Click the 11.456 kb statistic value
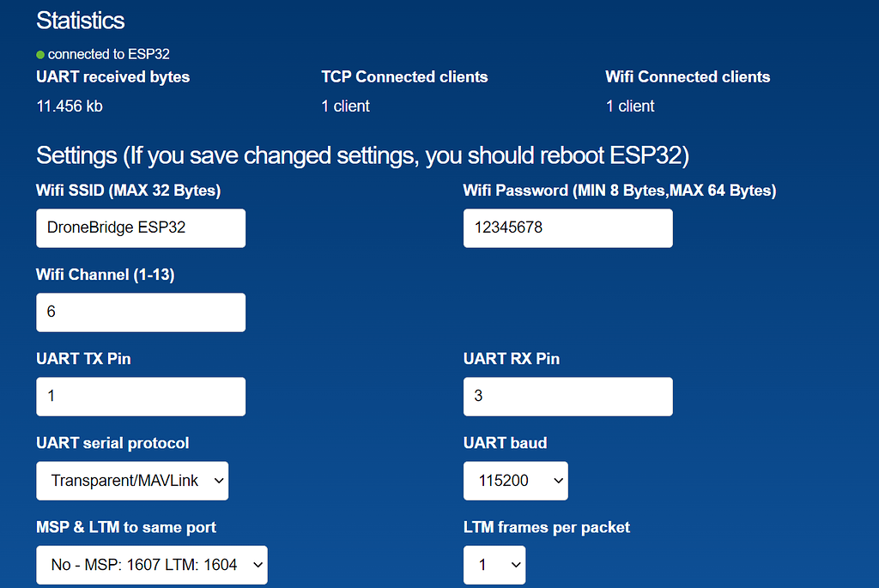Image resolution: width=879 pixels, height=588 pixels. coord(69,106)
